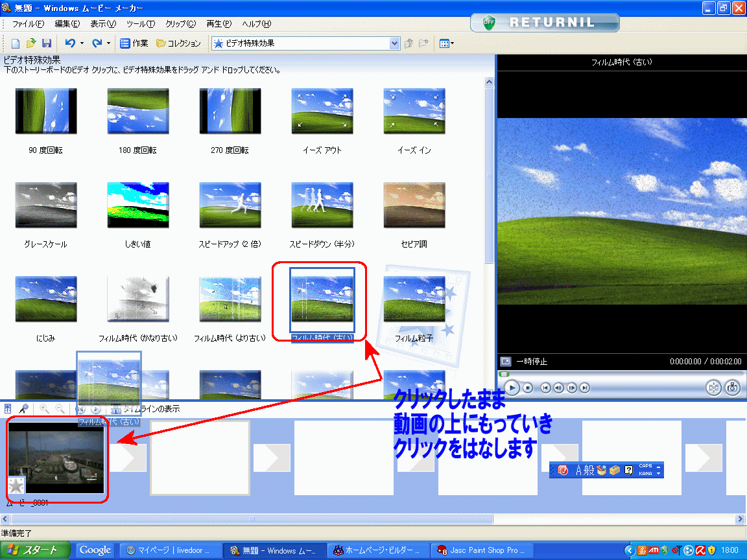
Task: Click the Play button in the preview monitor
Action: [x=512, y=388]
